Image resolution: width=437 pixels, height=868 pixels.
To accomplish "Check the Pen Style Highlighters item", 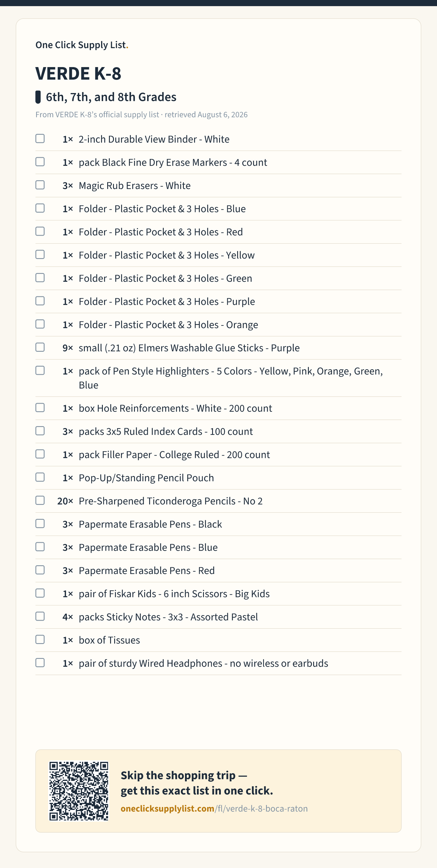I will 40,371.
